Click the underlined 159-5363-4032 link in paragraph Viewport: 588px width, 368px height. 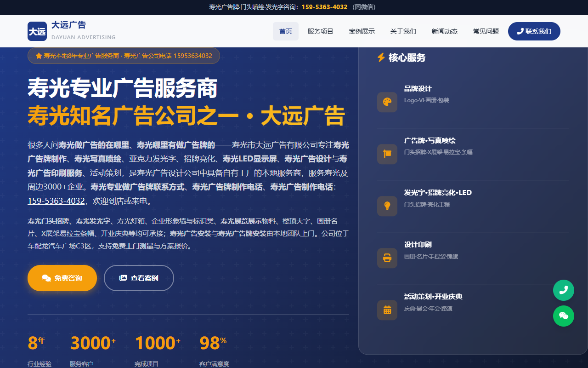click(x=56, y=201)
